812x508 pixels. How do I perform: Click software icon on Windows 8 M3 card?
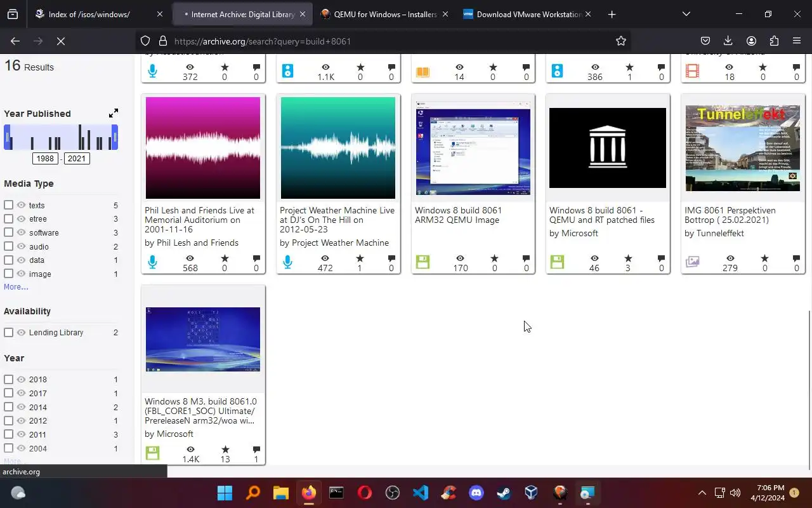pyautogui.click(x=152, y=453)
